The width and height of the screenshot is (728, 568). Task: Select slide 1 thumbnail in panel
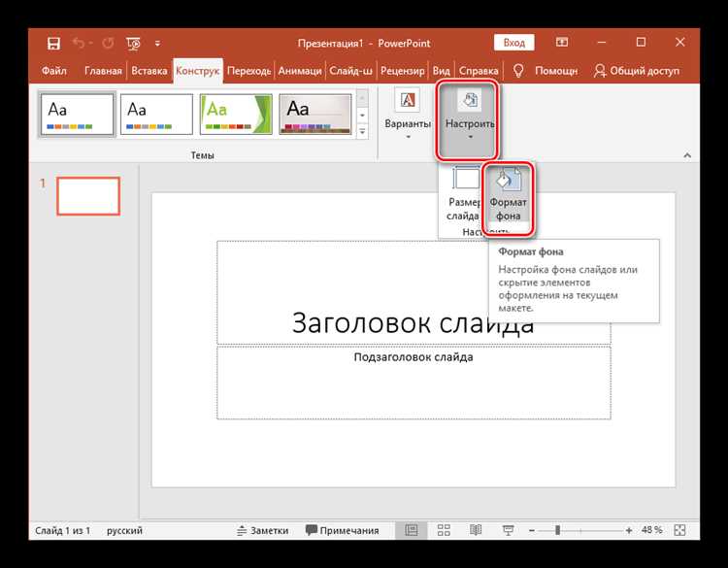88,195
